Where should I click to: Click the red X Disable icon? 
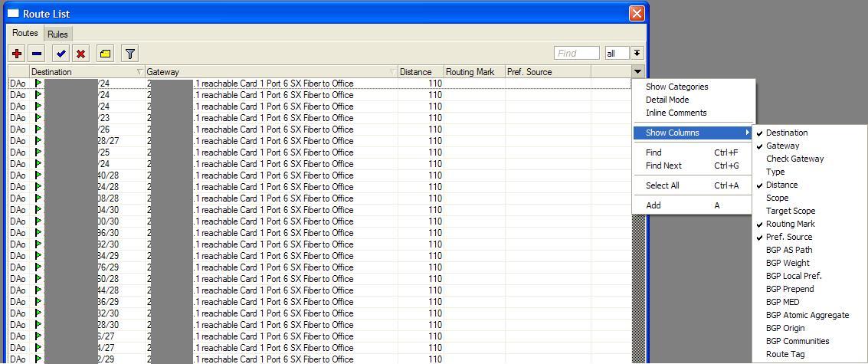[x=80, y=54]
